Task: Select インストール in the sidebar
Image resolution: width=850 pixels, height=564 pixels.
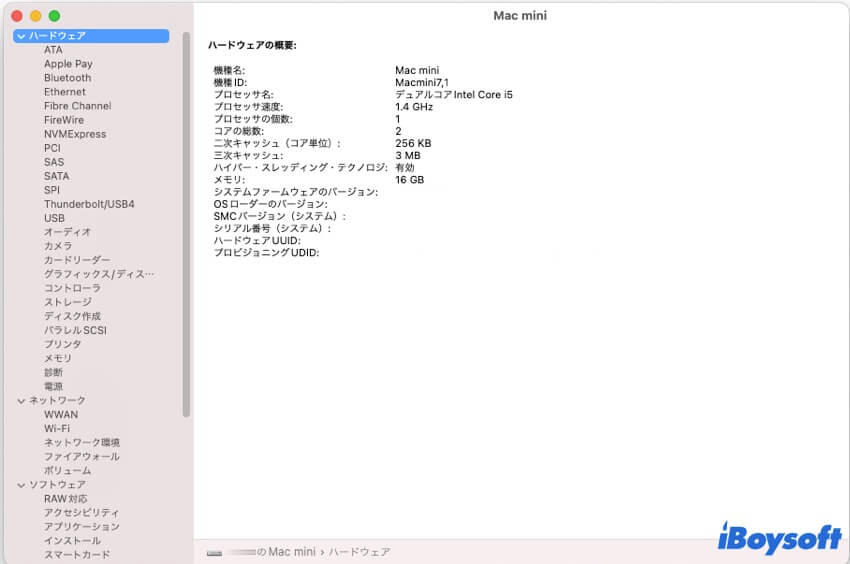Action: tap(73, 541)
